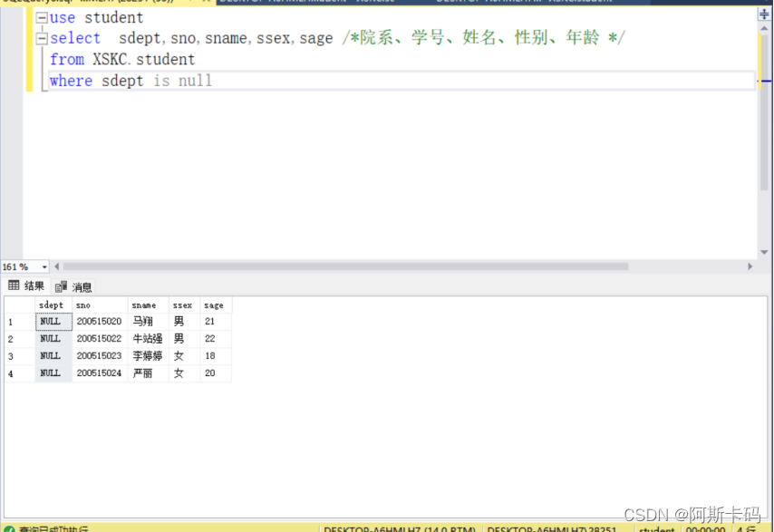
Task: Collapse the 'use student' code block
Action: point(42,18)
